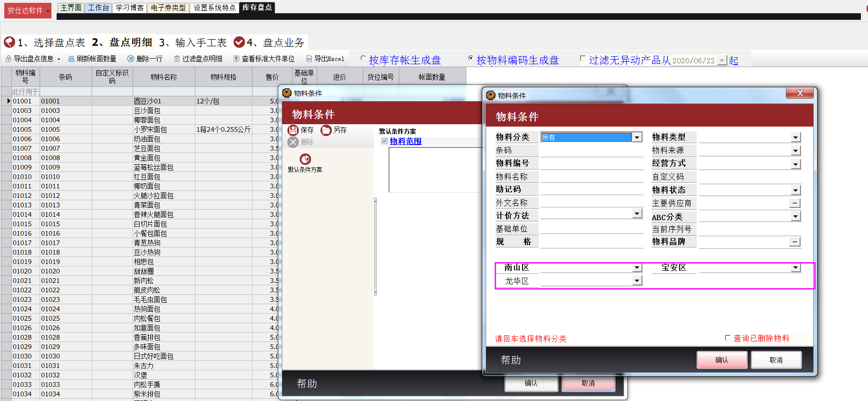Screen dimensions: 868x401
Task: Click the checkmark icon beside step 4
Action: point(239,43)
